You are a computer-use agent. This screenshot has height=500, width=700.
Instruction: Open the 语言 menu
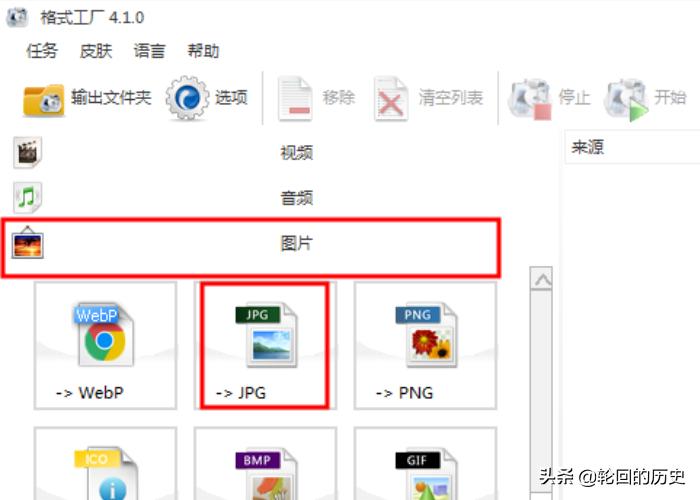(150, 50)
